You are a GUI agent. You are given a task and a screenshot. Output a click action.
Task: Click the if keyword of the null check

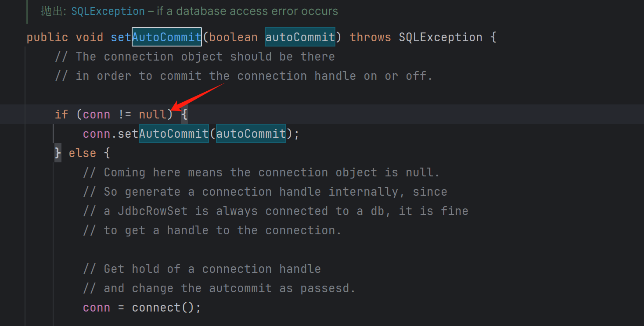point(61,115)
